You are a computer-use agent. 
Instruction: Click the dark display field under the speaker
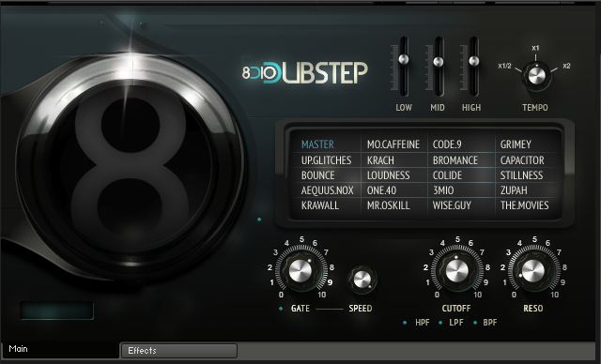coord(56,311)
